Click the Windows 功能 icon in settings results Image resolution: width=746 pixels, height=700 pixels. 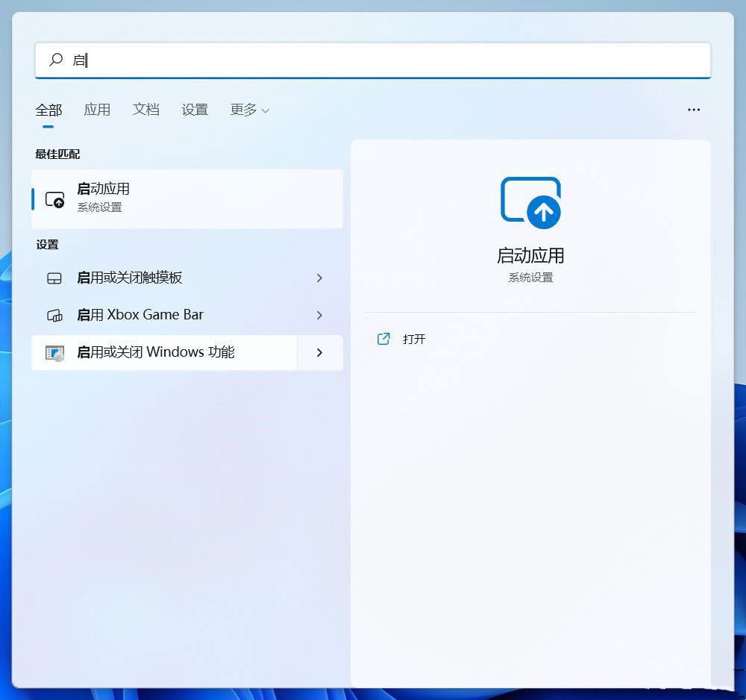coord(53,351)
